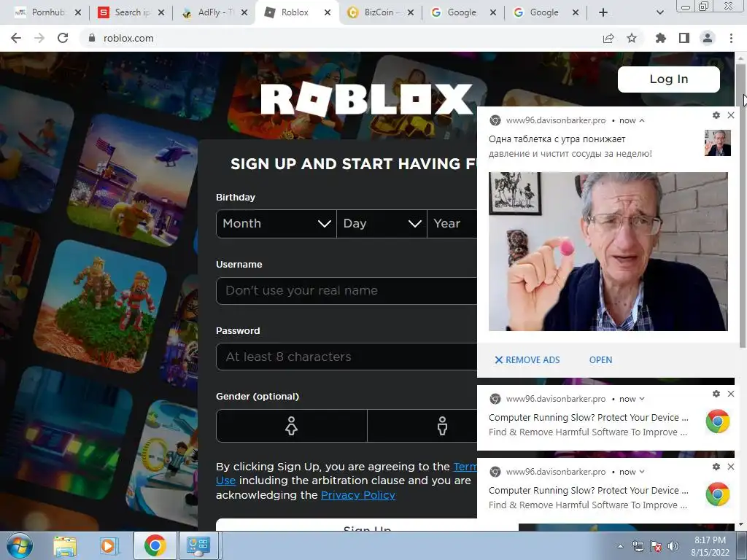Click the page vertical scrollbar thumb
Image resolution: width=747 pixels, height=560 pixels.
741,205
